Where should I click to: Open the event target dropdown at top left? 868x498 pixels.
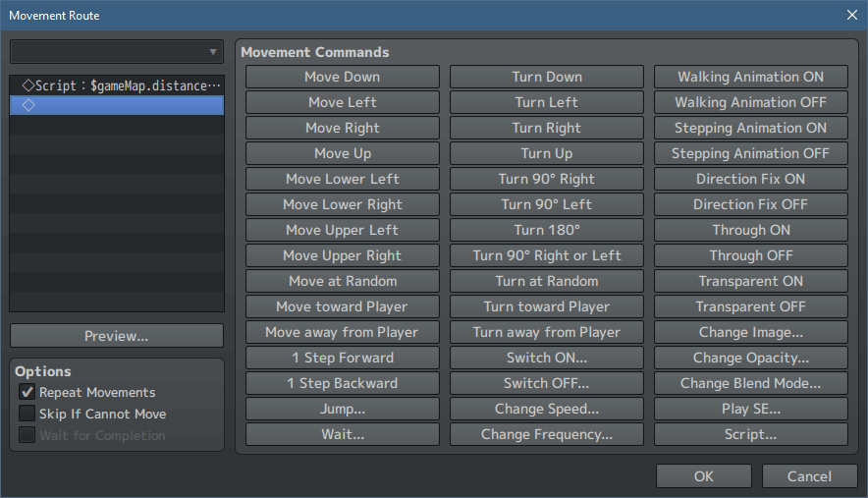tap(117, 52)
